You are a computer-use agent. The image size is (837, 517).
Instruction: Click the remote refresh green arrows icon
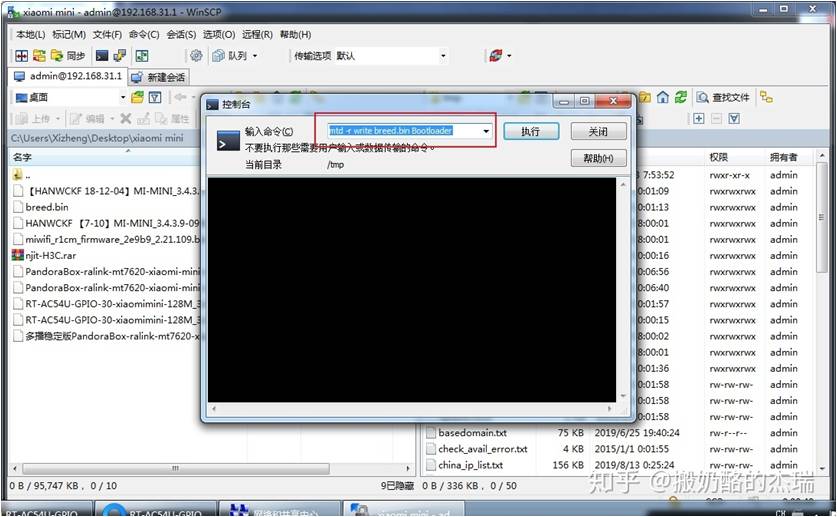(681, 97)
